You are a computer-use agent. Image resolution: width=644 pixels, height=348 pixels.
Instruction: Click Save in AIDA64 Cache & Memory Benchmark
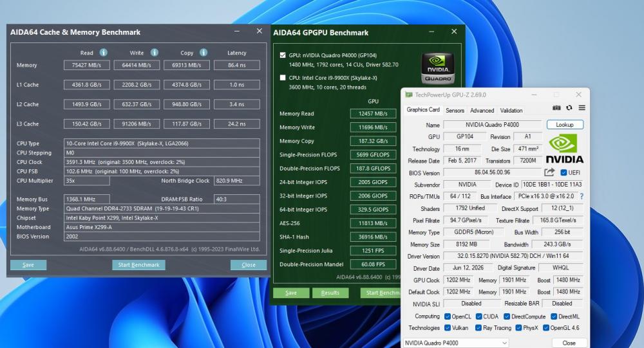click(28, 265)
